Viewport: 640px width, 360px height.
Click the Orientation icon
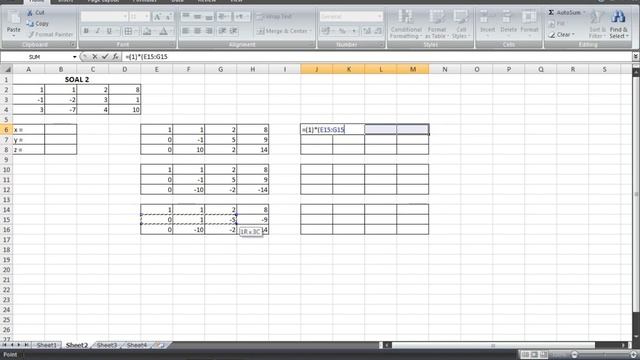tap(223, 17)
